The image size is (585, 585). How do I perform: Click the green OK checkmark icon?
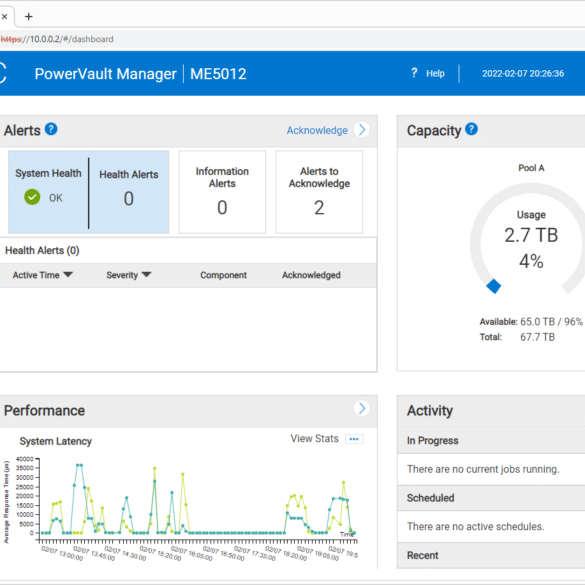coord(32,197)
